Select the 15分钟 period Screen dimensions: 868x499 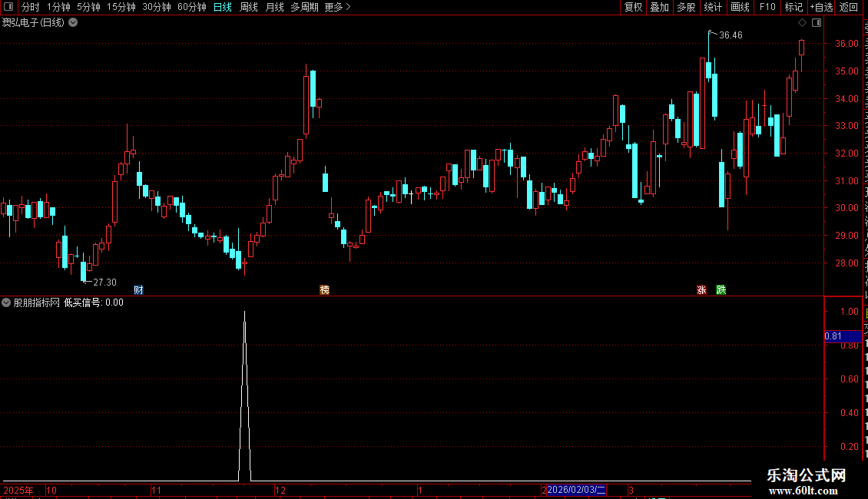coord(121,7)
